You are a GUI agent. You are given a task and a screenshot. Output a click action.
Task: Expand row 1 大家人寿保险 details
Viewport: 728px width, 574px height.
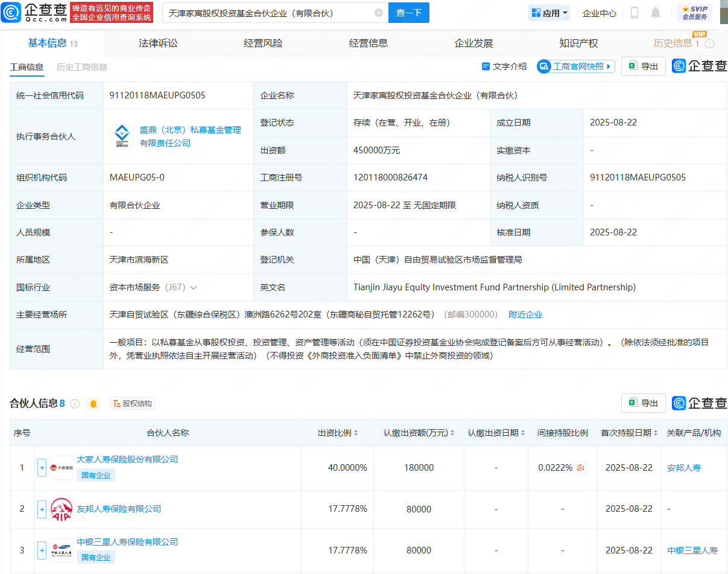coord(42,468)
